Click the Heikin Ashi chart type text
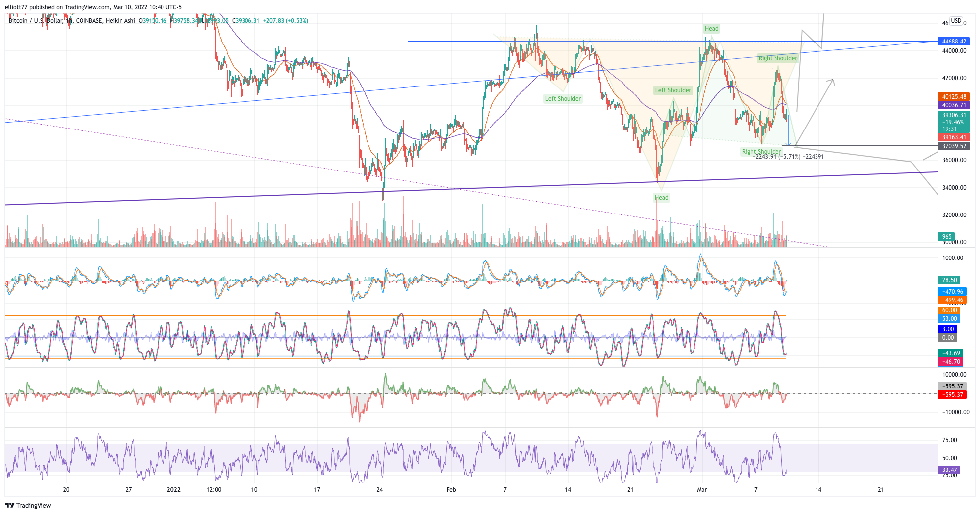 [120, 21]
